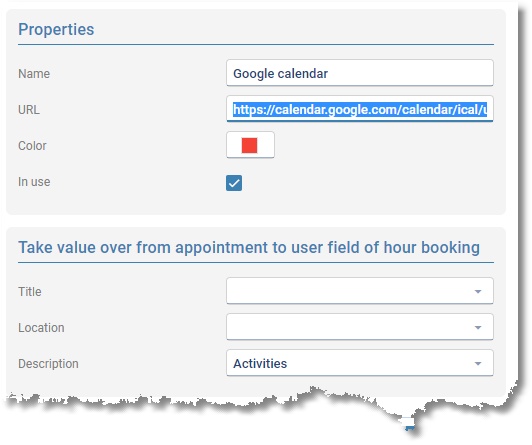Image resolution: width=532 pixels, height=445 pixels.
Task: Click the URL label
Action: 29,110
